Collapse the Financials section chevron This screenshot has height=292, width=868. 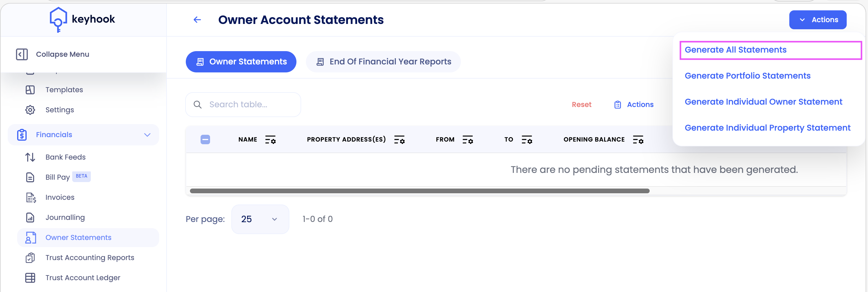click(147, 135)
